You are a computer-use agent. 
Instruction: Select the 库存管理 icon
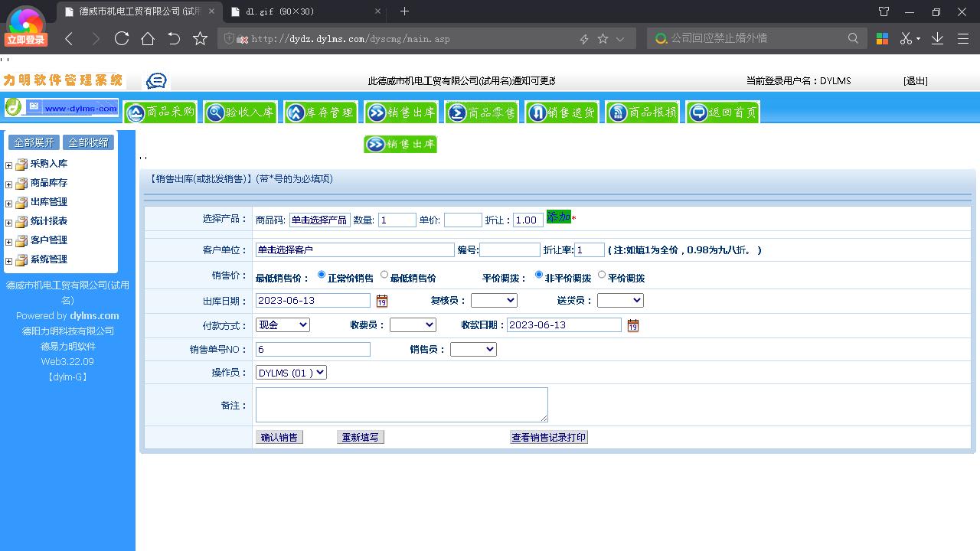coord(321,111)
